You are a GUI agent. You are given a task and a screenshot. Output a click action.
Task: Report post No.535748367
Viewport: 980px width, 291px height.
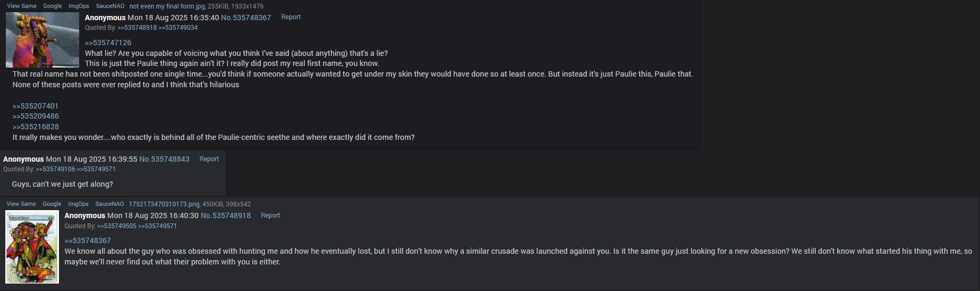tap(291, 17)
